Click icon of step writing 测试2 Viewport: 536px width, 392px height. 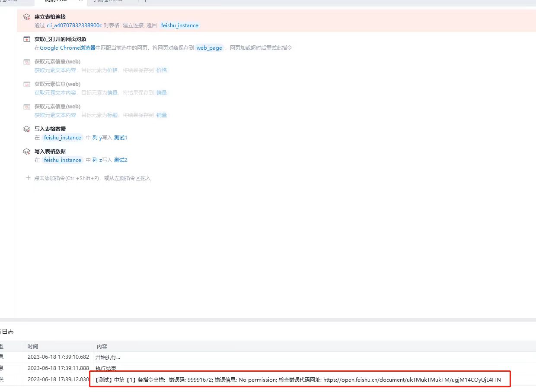click(x=27, y=152)
